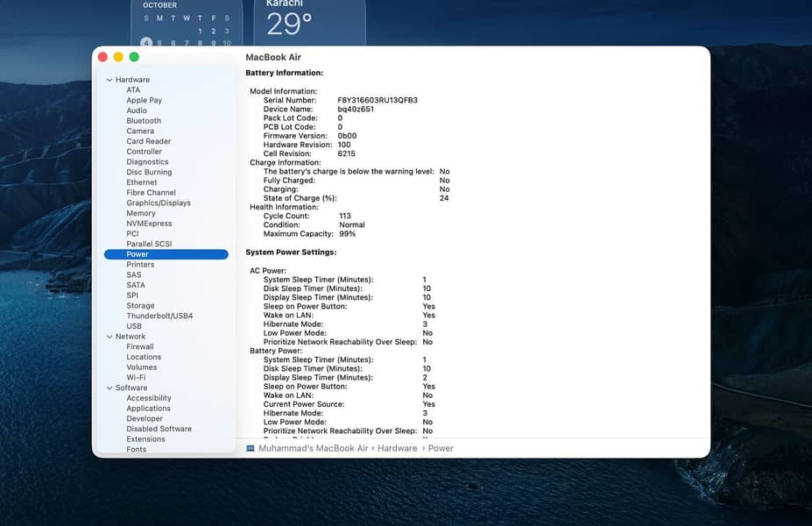This screenshot has height=526, width=812.
Task: Click the device name bq40z651
Action: (356, 110)
